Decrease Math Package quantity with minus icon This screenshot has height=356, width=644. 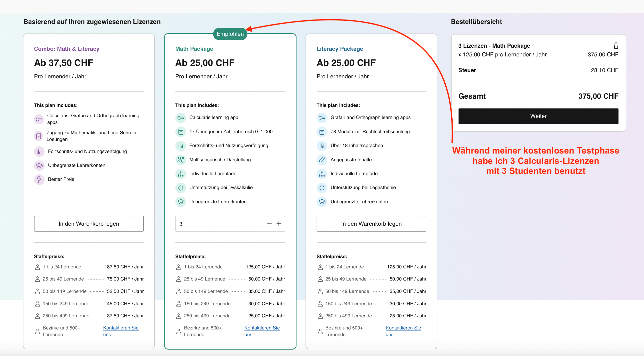point(269,224)
